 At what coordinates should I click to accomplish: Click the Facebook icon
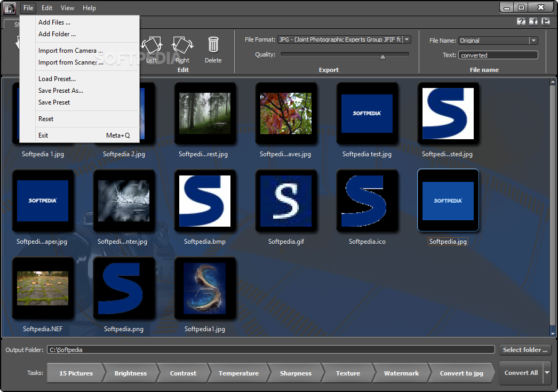[x=533, y=22]
